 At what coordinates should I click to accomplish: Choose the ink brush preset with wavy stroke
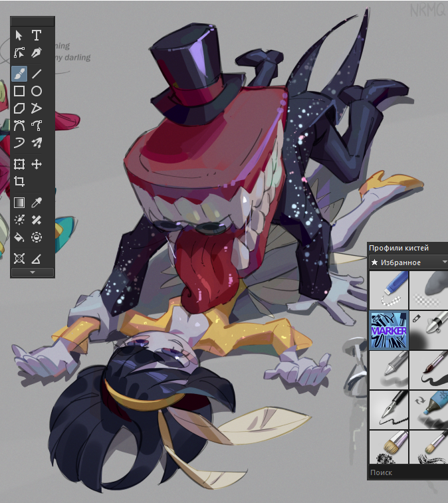[429, 370]
